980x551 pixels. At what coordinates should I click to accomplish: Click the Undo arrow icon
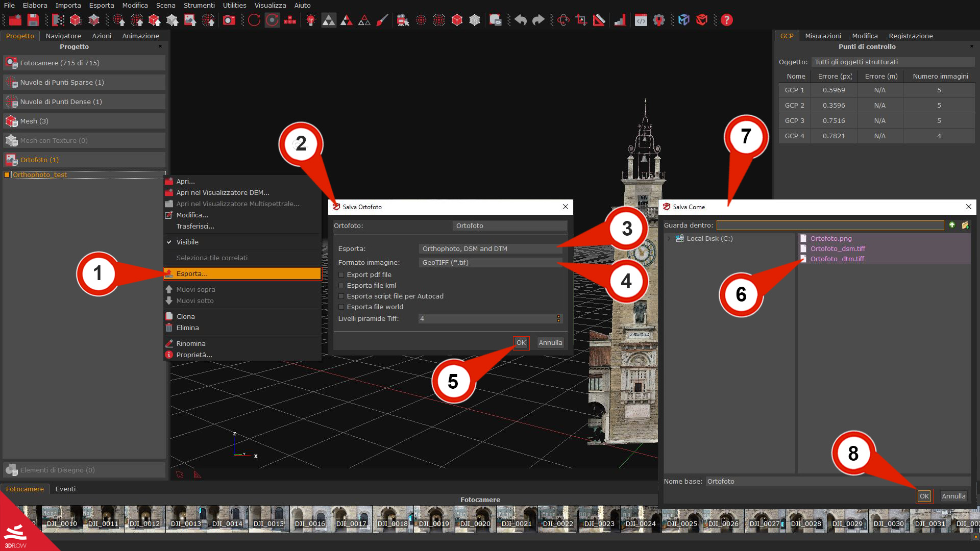pos(520,20)
